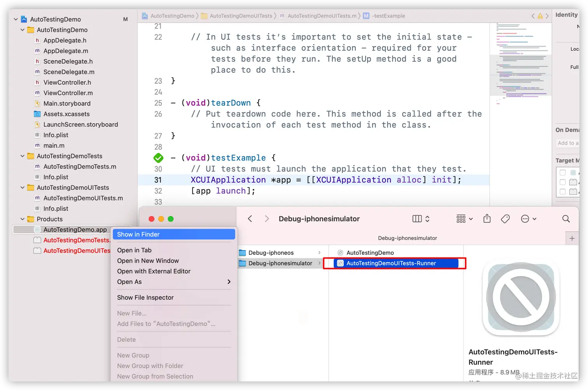This screenshot has width=588, height=390.
Task: Click the Xcode minimap
Action: 520,64
